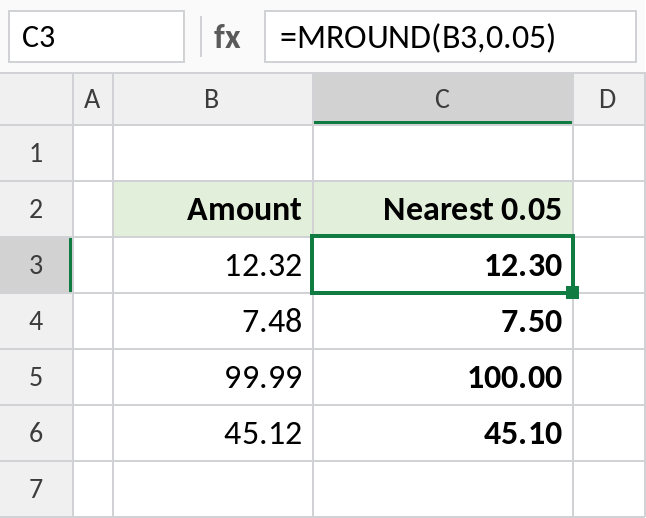Click the Name Box showing C3
Image resolution: width=646 pixels, height=518 pixels.
coord(96,37)
